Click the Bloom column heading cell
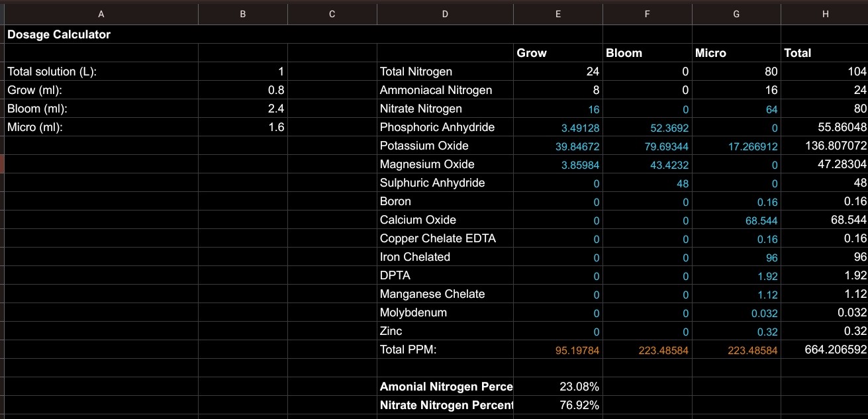The image size is (868, 419). (647, 53)
